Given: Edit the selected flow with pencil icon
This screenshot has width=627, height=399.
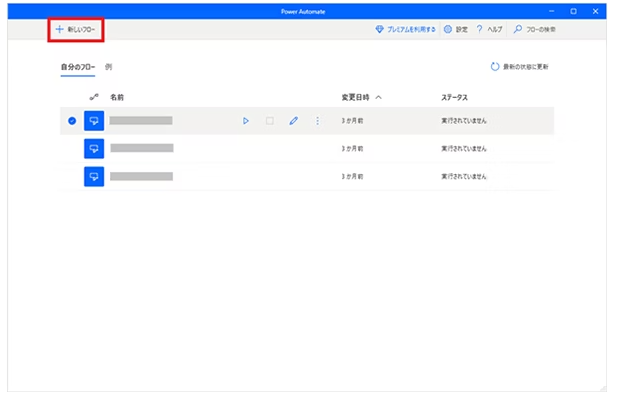Looking at the screenshot, I should pos(294,121).
